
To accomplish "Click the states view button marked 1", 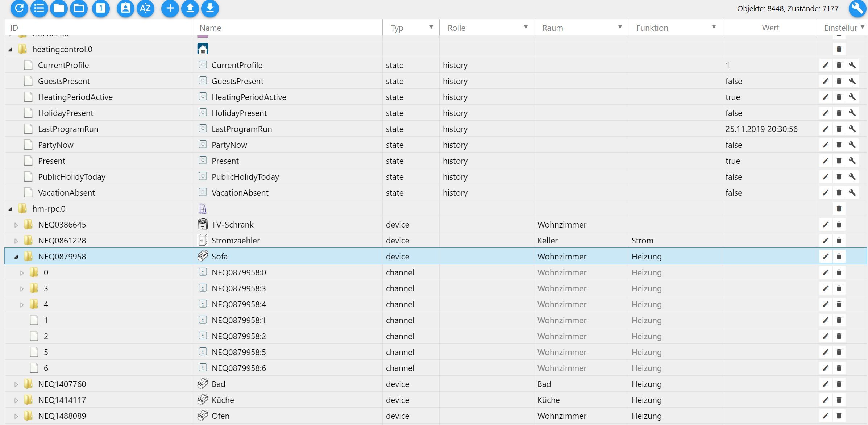I will click(101, 8).
